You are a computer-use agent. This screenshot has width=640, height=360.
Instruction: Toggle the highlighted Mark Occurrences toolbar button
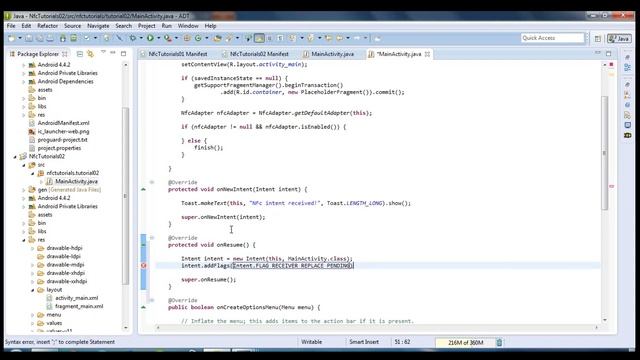click(x=259, y=38)
